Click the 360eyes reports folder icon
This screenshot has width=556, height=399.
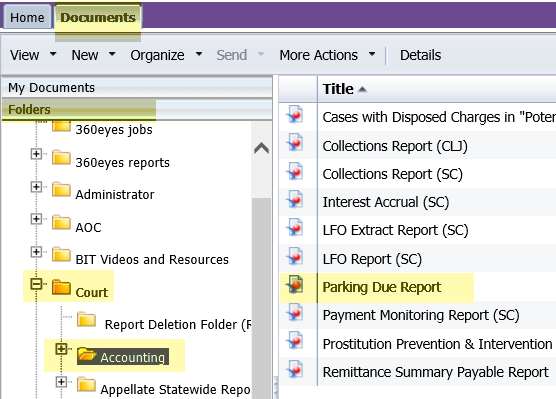coord(61,157)
